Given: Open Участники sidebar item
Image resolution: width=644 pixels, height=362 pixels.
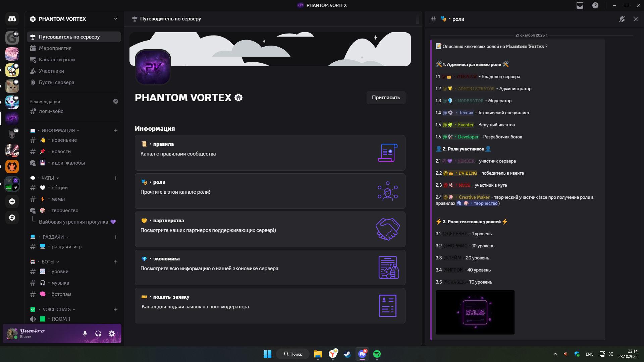Looking at the screenshot, I should [51, 71].
